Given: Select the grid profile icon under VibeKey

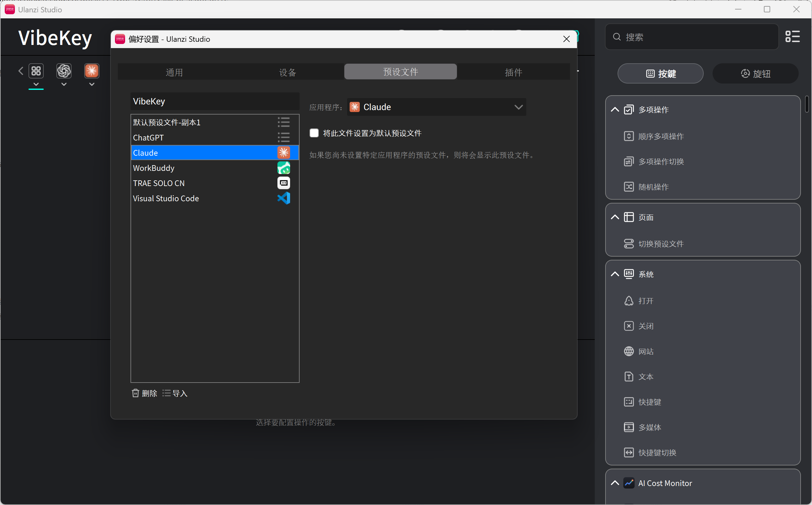Looking at the screenshot, I should pos(36,71).
